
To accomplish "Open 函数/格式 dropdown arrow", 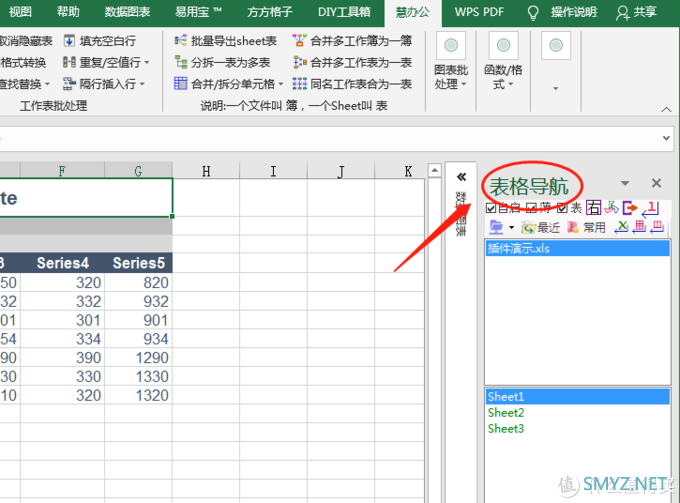I will pyautogui.click(x=510, y=84).
